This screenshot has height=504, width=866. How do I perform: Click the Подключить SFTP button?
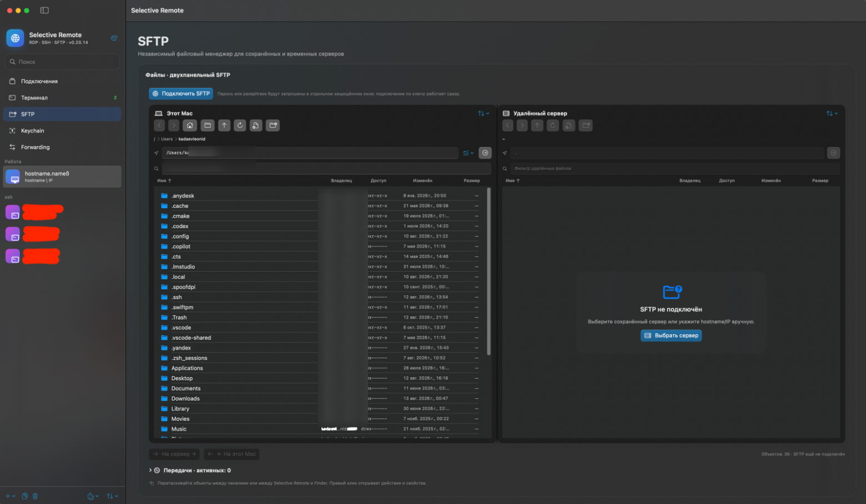tap(181, 94)
